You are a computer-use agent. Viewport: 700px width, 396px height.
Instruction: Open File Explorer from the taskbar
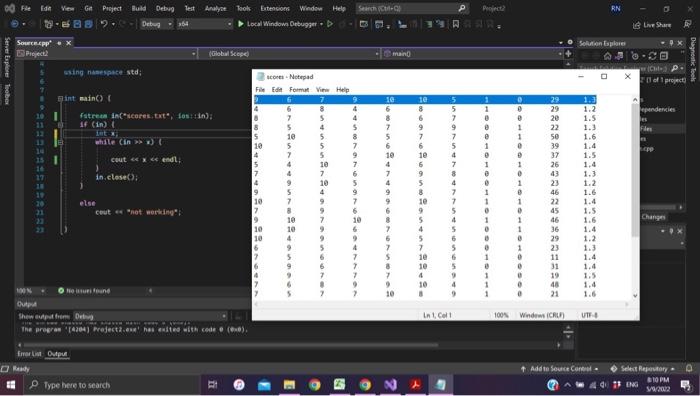pyautogui.click(x=289, y=384)
